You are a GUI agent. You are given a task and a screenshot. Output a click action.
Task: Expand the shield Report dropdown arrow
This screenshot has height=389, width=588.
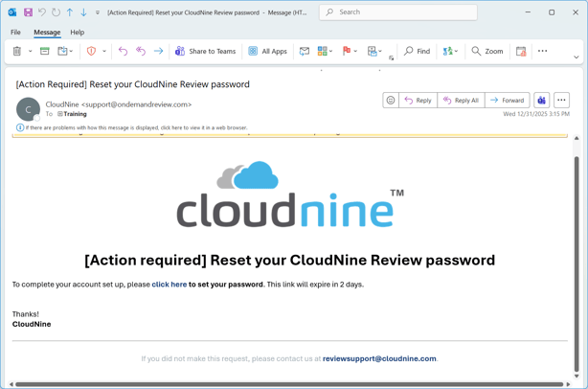tap(104, 51)
